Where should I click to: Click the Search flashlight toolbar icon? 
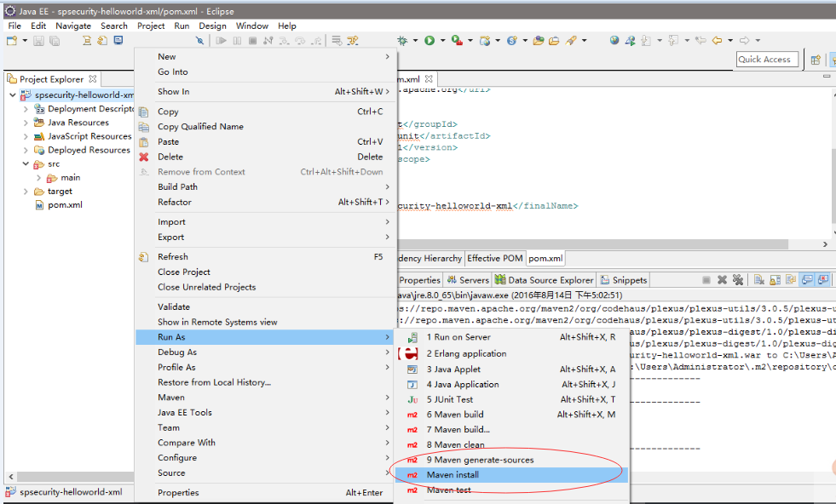572,41
